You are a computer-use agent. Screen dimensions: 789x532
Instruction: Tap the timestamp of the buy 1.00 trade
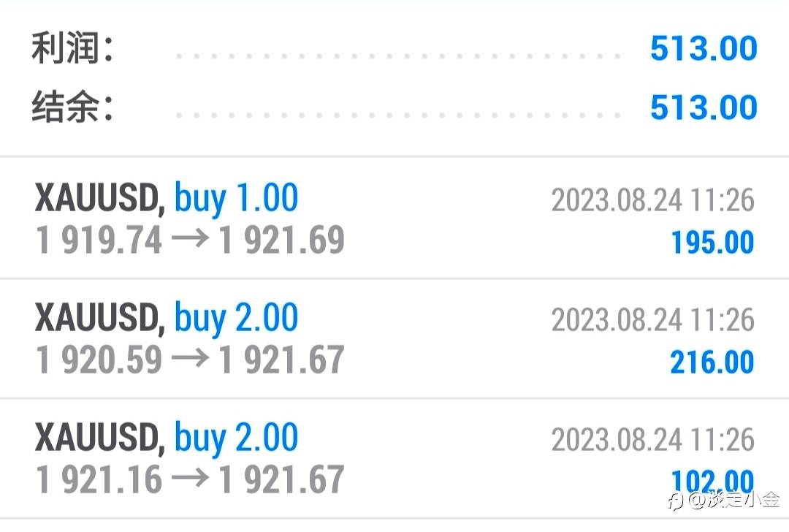point(652,199)
